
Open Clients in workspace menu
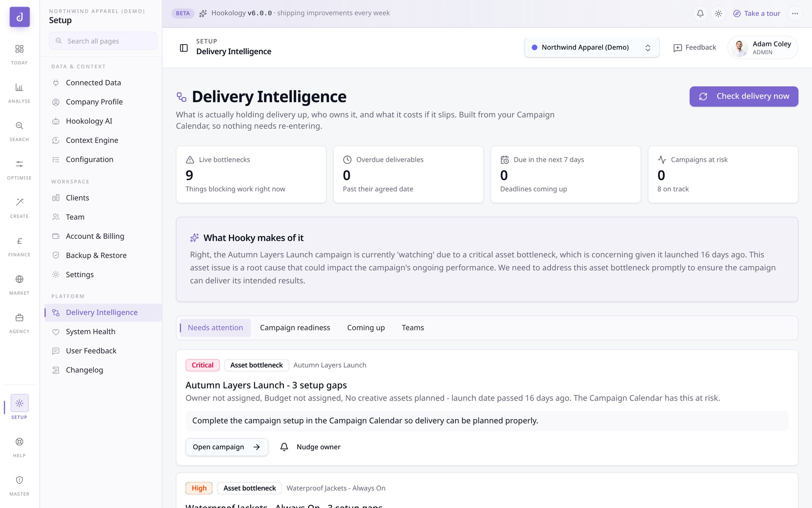[x=103, y=198]
